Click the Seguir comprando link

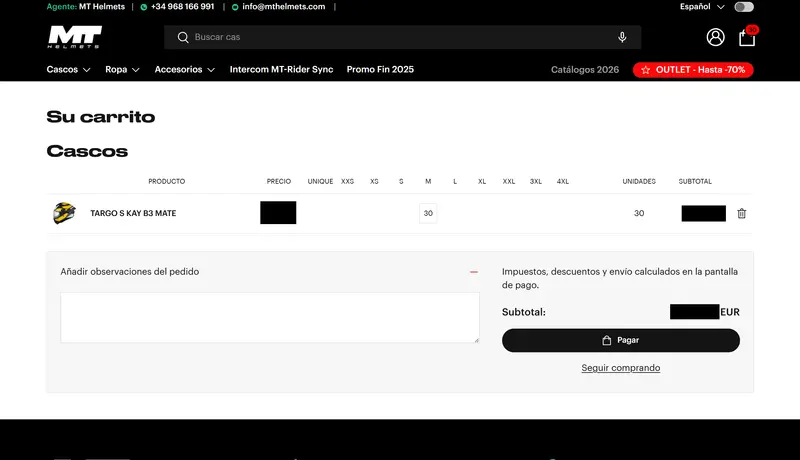pos(620,368)
